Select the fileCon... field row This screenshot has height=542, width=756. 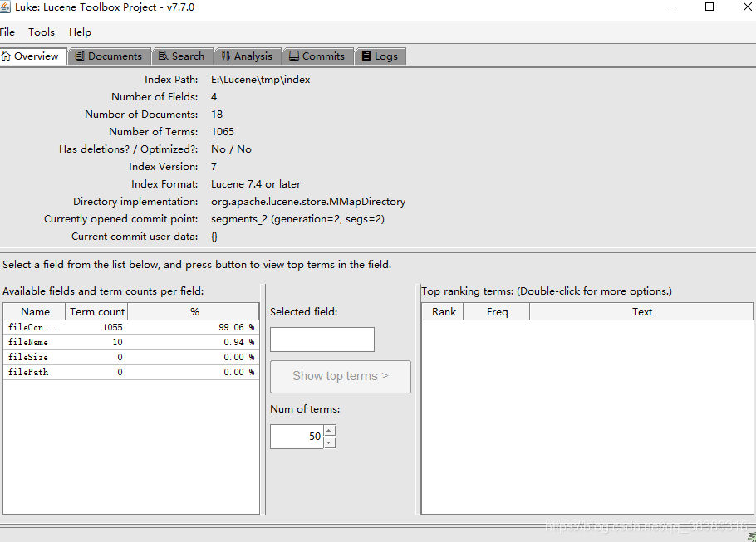coord(131,327)
